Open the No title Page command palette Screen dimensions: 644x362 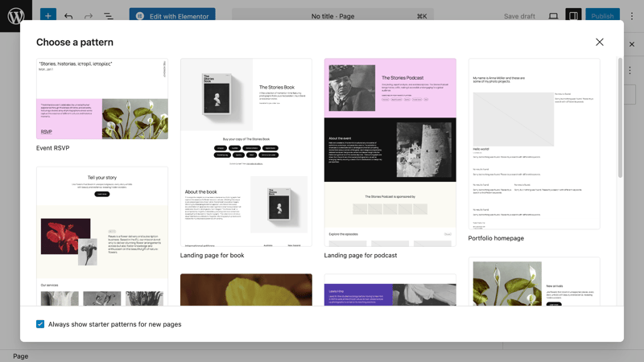coord(333,16)
